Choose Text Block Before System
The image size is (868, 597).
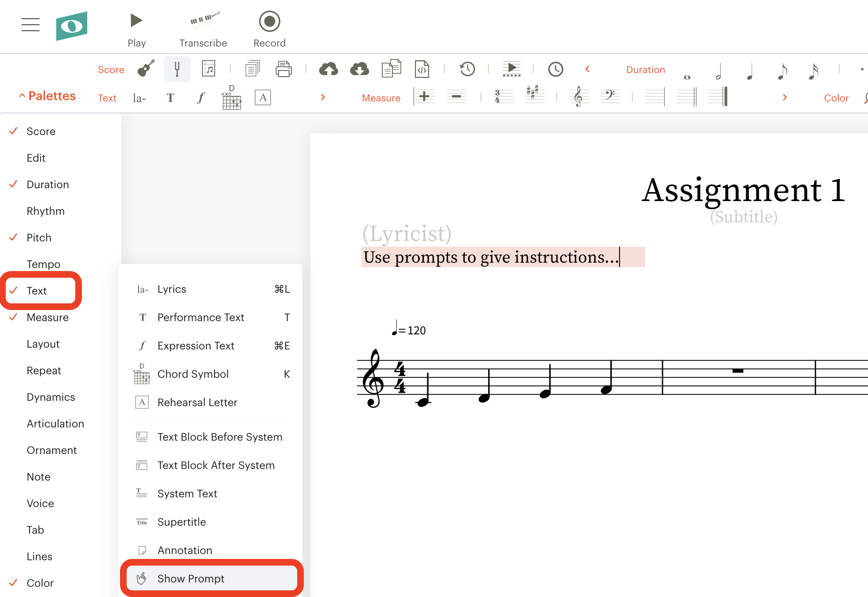click(211, 437)
